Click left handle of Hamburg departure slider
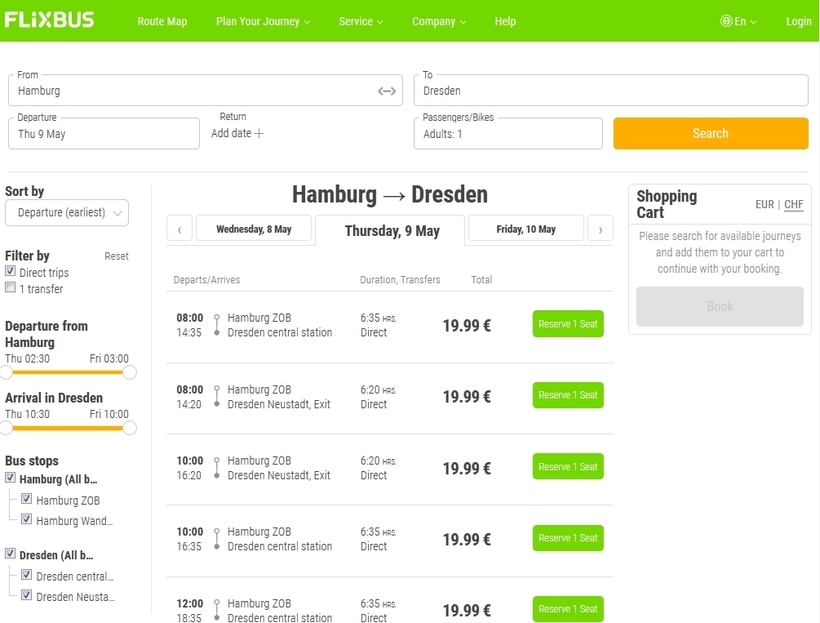 [6, 372]
